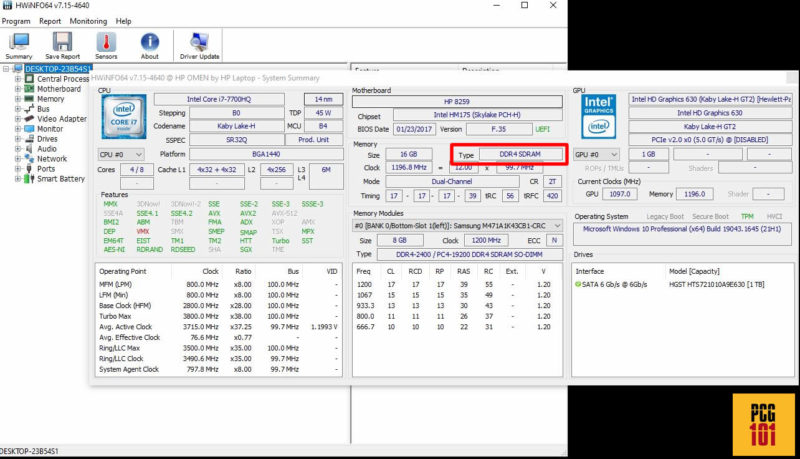Expand the Network tree node

18,159
